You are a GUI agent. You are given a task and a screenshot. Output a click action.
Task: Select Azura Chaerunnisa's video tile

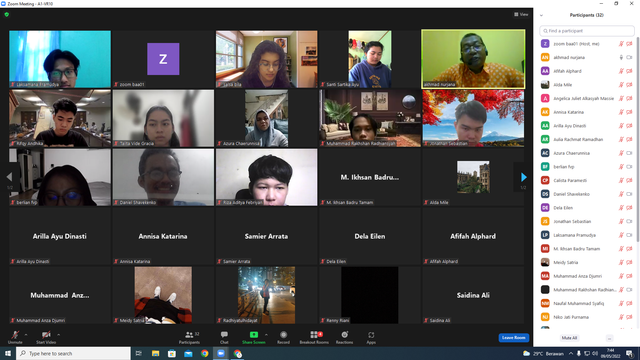coord(267,118)
